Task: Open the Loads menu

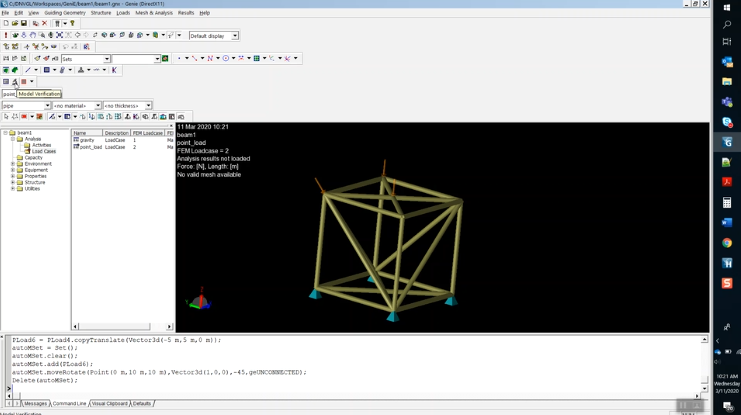Action: pos(123,13)
